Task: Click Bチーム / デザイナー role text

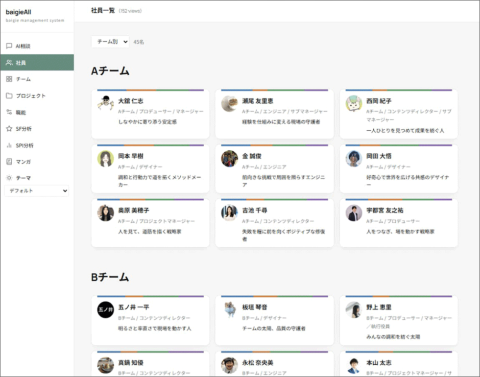Action: click(x=264, y=318)
